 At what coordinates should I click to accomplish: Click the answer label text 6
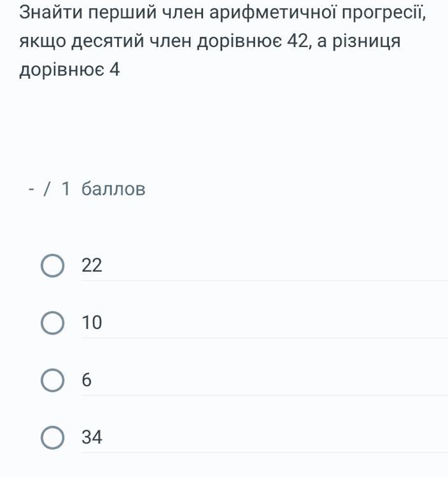[87, 380]
